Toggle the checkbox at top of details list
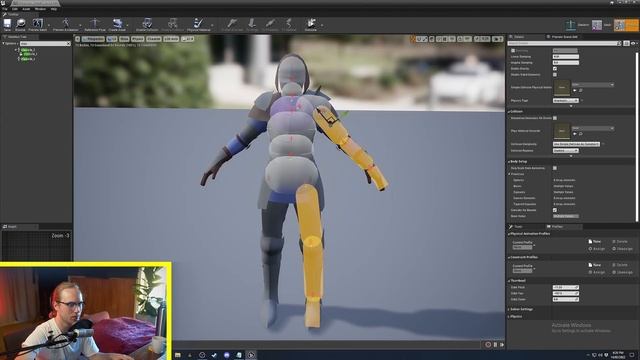Viewport: 640px width, 360px height. [513, 51]
